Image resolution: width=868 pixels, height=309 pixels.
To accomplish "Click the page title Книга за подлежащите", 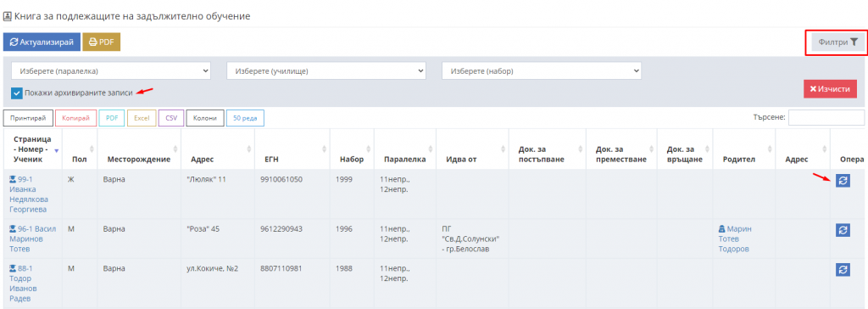I will (x=131, y=16).
